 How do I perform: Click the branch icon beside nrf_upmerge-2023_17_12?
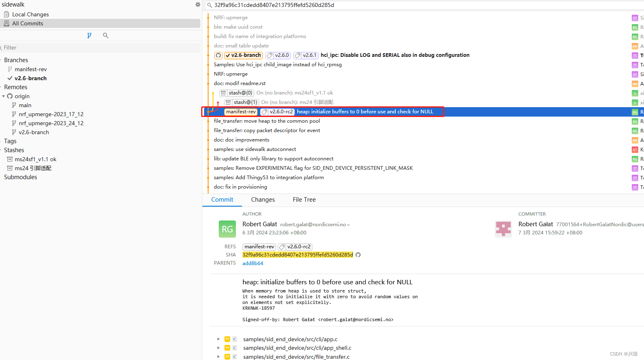point(14,114)
